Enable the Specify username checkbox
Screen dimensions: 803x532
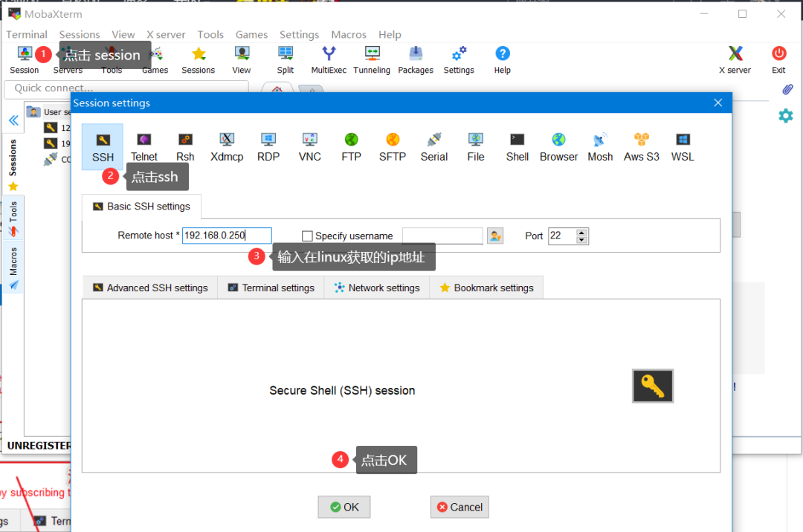point(307,236)
